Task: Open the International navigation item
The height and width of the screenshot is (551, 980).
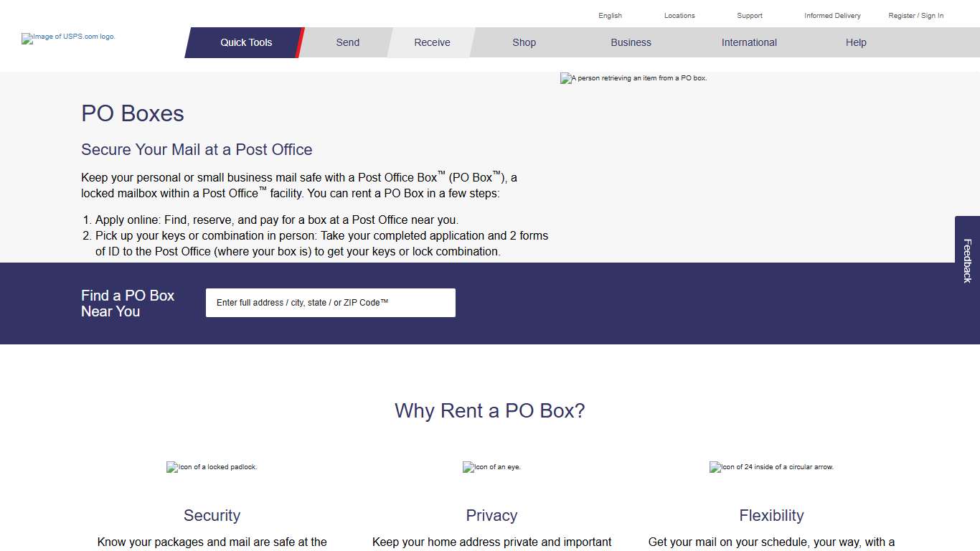Action: tap(748, 42)
